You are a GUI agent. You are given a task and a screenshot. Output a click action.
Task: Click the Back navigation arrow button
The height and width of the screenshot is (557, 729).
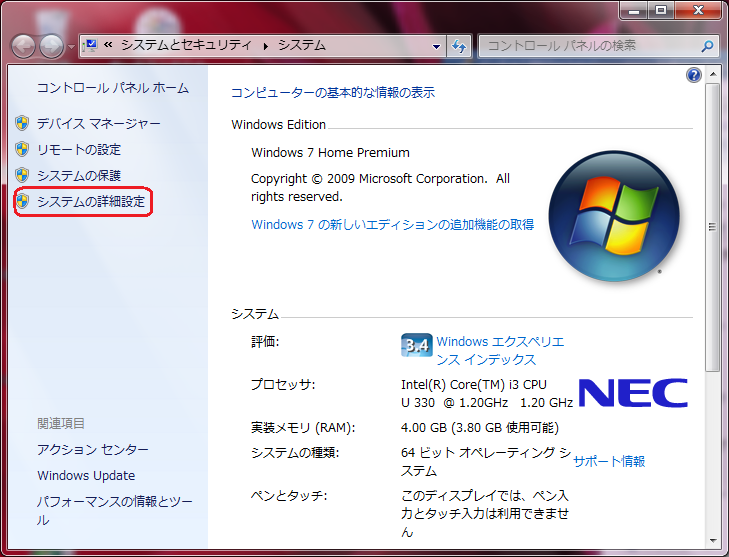click(23, 46)
